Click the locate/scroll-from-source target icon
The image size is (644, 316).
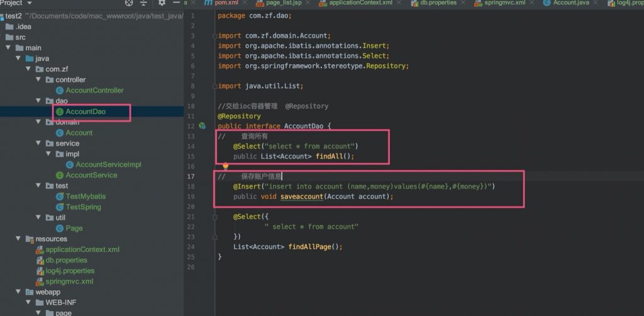click(x=129, y=3)
